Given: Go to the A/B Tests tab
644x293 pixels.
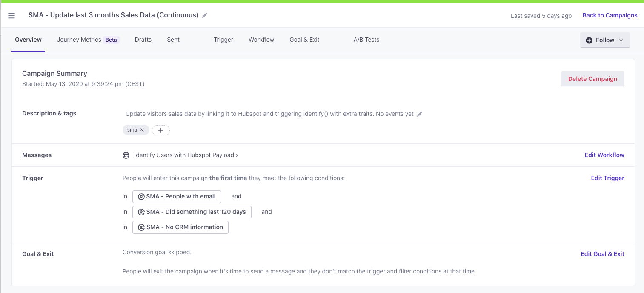Looking at the screenshot, I should click(x=366, y=40).
